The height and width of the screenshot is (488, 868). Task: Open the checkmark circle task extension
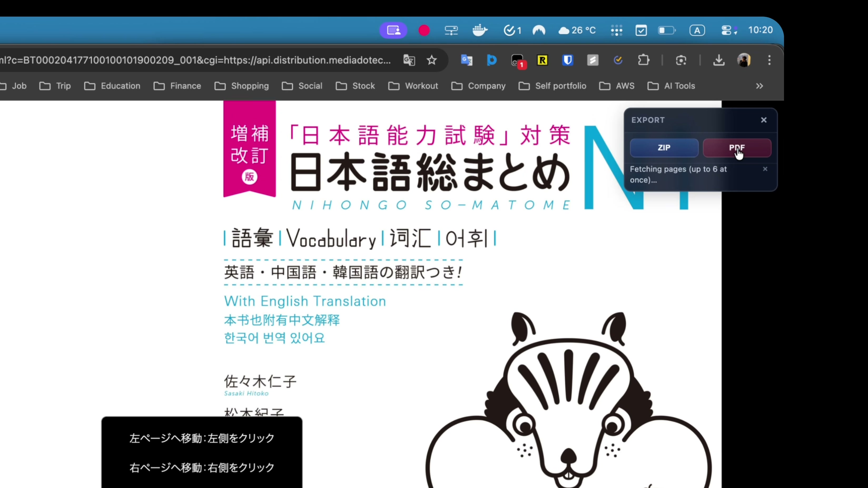tap(618, 60)
